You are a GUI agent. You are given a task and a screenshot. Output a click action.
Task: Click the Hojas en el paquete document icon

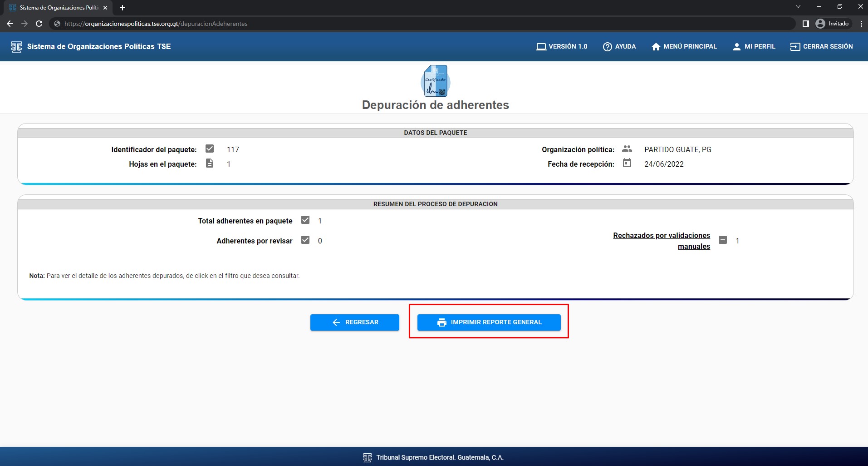click(x=210, y=164)
